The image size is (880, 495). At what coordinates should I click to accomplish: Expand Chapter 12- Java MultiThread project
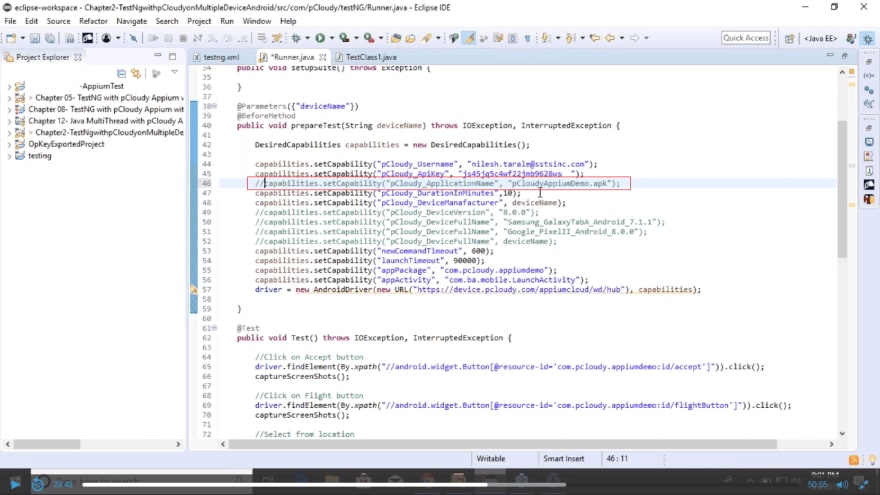(8, 121)
